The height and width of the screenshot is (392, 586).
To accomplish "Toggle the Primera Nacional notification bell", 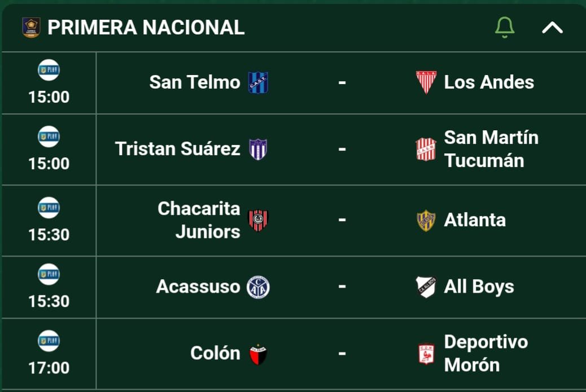I will (505, 27).
